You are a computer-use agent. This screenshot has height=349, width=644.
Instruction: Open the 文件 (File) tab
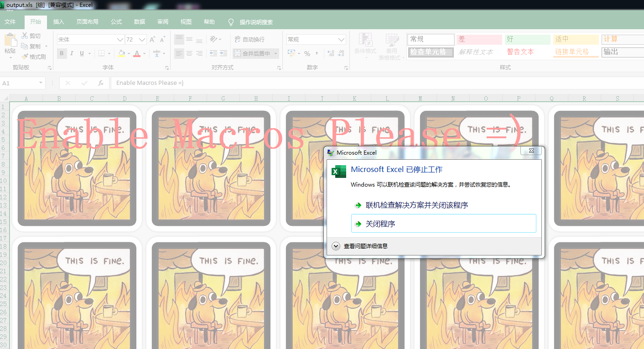(x=10, y=22)
